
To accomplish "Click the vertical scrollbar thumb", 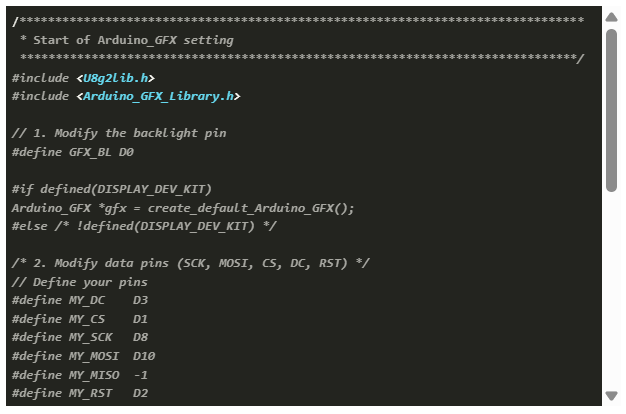I will pos(611,108).
